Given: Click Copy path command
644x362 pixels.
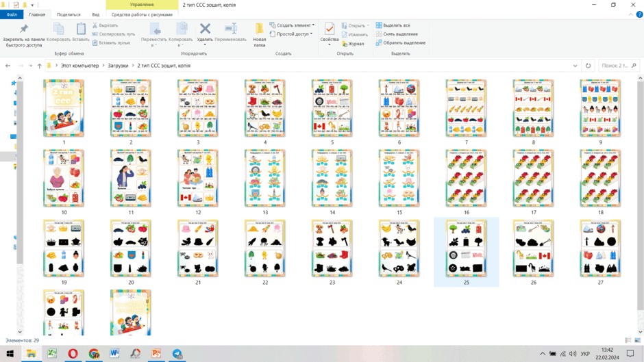Looking at the screenshot, I should (x=113, y=34).
